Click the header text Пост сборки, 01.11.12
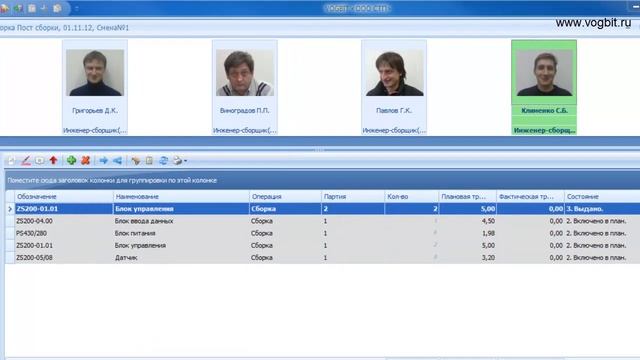The height and width of the screenshot is (360, 640). (x=55, y=28)
